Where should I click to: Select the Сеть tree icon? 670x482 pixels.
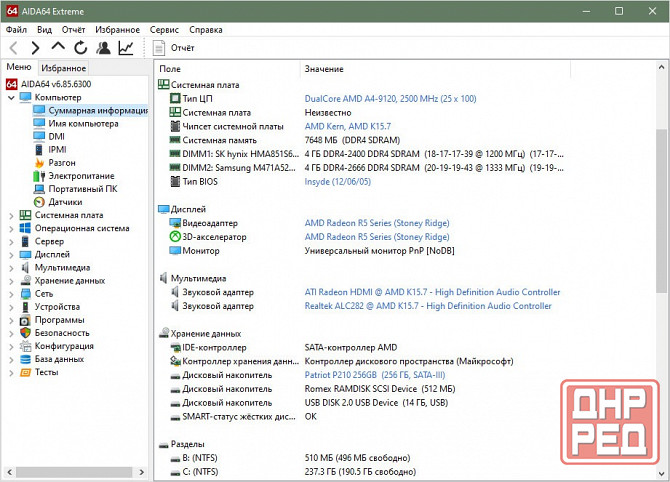(x=26, y=294)
